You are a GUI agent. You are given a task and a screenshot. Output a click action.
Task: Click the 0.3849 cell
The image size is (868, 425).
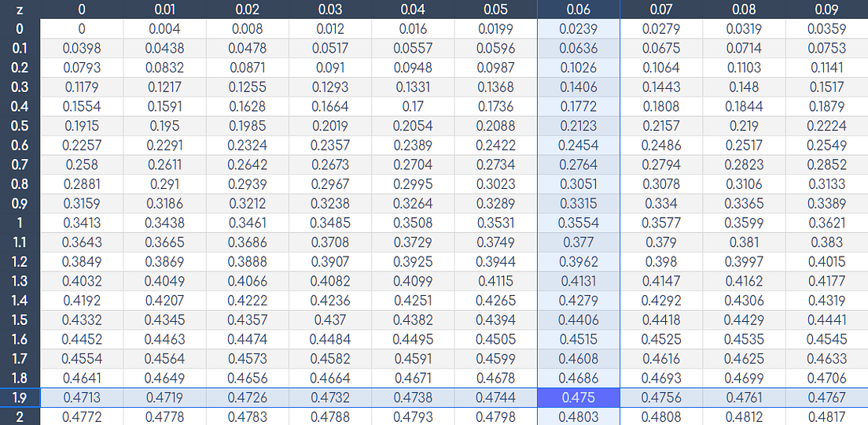coord(82,261)
